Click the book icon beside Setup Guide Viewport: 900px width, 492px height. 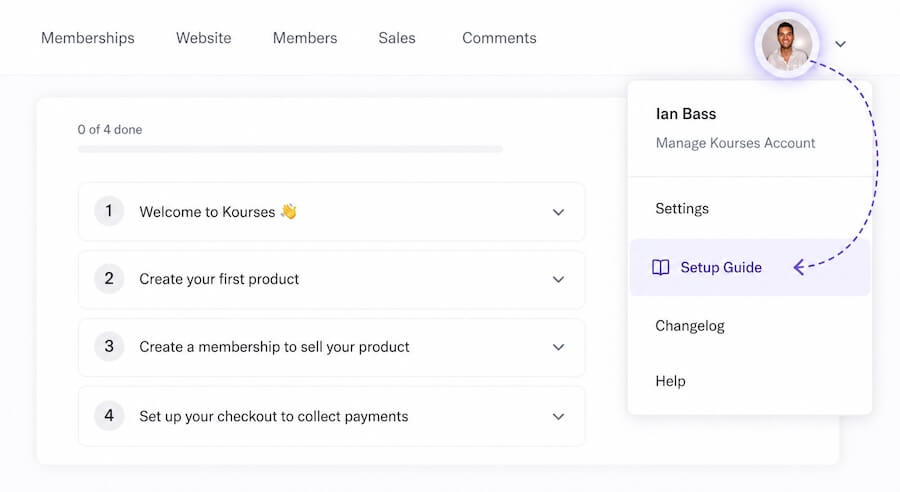(660, 267)
